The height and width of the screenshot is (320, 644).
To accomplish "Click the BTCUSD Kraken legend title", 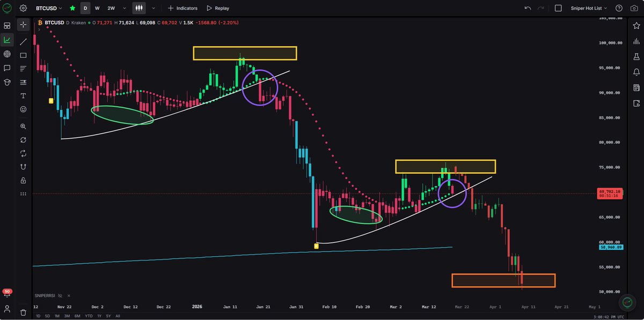I will click(61, 23).
